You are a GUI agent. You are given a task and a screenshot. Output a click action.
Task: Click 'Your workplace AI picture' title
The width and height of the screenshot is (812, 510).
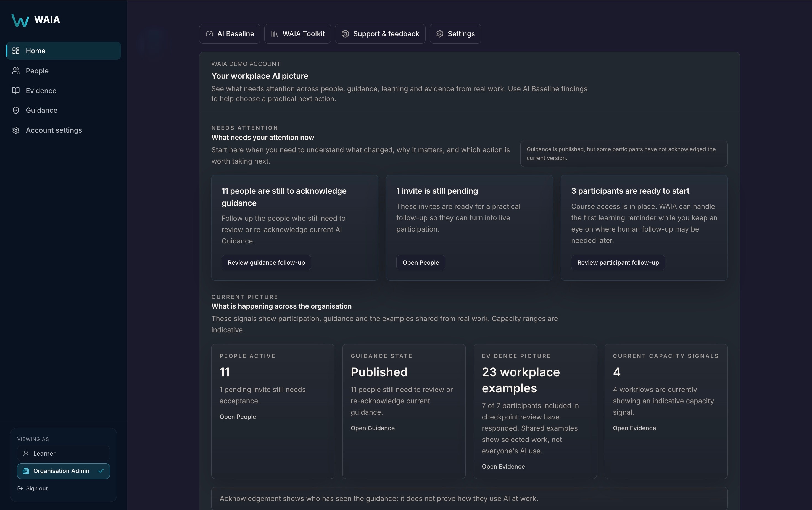tap(260, 76)
